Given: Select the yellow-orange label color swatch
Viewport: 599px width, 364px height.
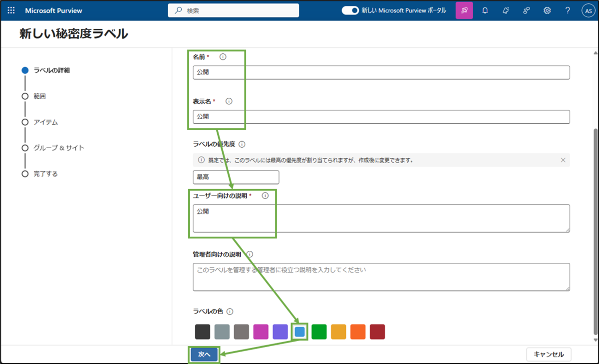Looking at the screenshot, I should [x=338, y=332].
